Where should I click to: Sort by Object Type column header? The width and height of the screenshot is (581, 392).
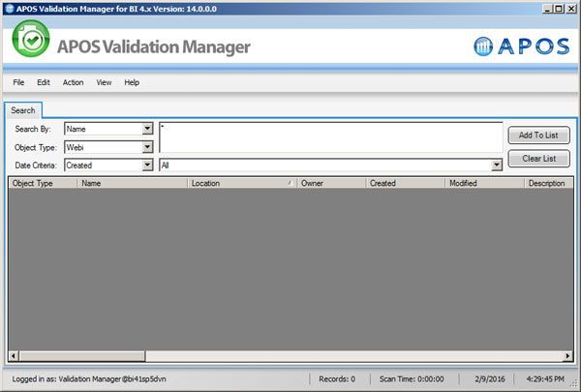tap(43, 183)
